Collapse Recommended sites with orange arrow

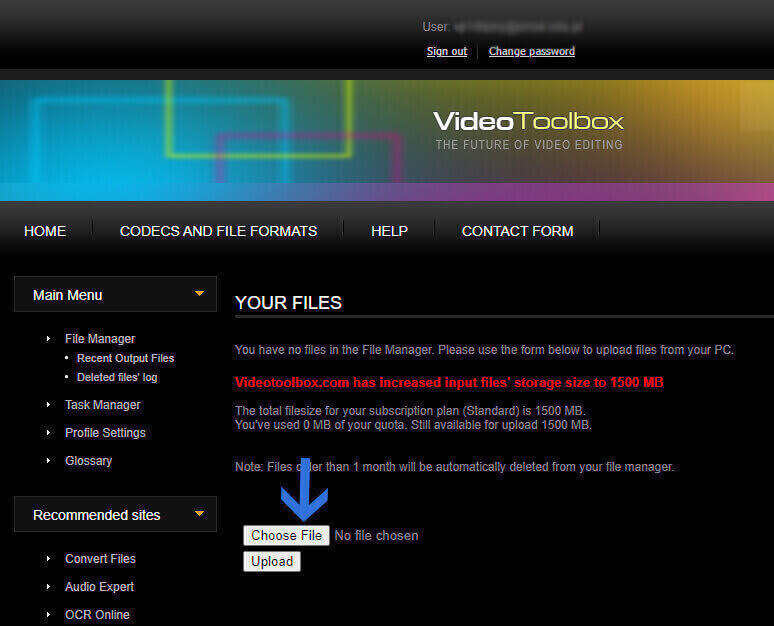click(199, 514)
